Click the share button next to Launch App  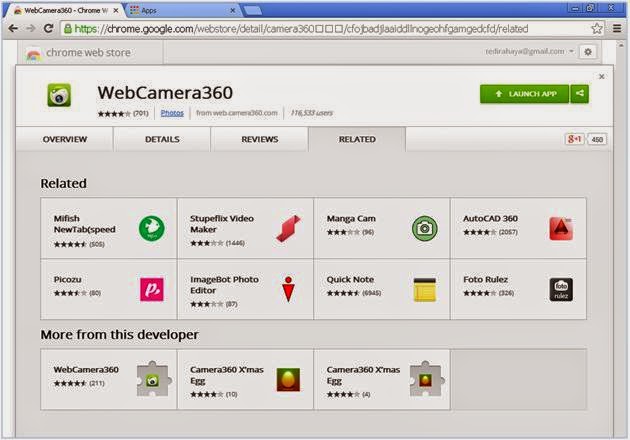[579, 94]
